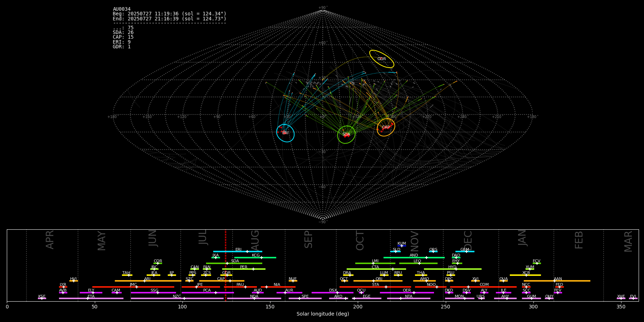Click the ORI shower bar in the timeline
The image size is (644, 322).
pyautogui.click(x=378, y=281)
